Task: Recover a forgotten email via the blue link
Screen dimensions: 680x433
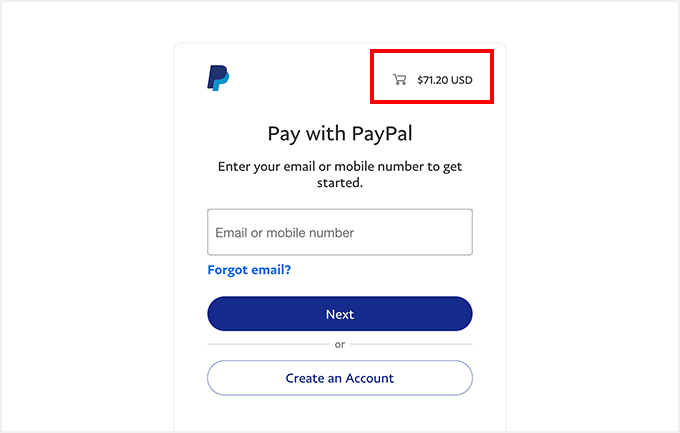Action: point(249,270)
